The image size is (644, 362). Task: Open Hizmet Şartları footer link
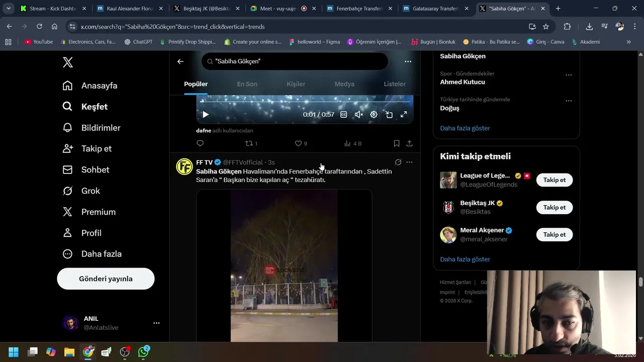coord(455,283)
